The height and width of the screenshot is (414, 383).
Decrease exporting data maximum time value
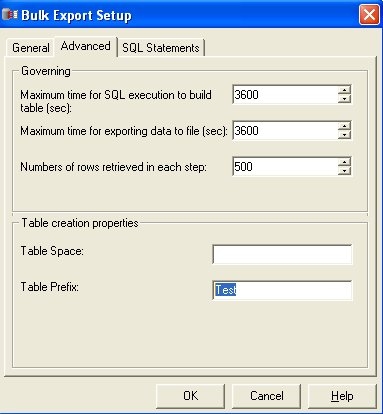pyautogui.click(x=344, y=135)
